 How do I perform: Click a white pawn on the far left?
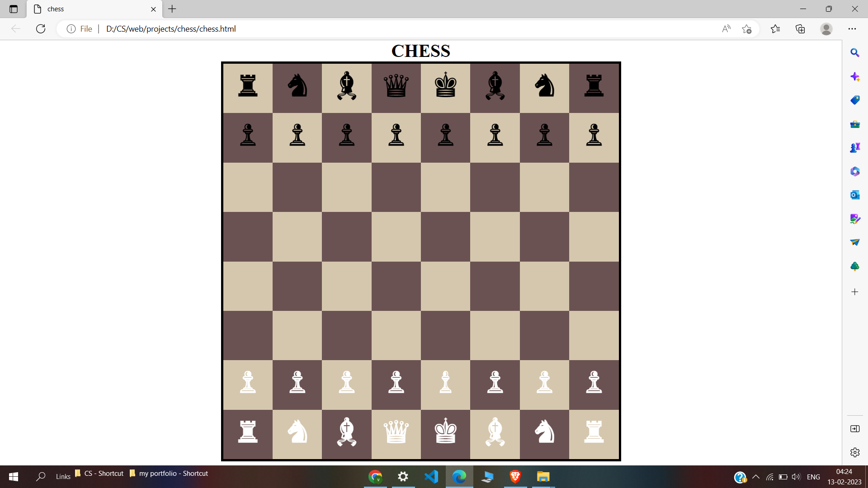(x=247, y=383)
